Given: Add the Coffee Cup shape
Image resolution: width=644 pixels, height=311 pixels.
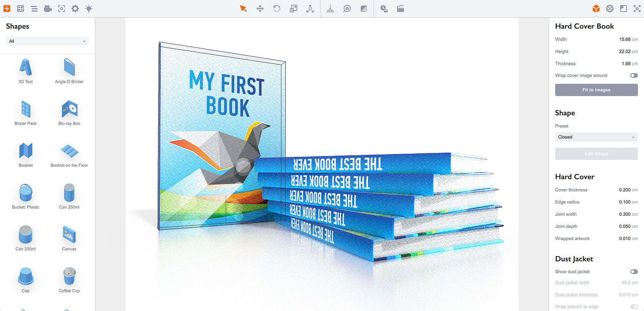Looking at the screenshot, I should (x=69, y=280).
